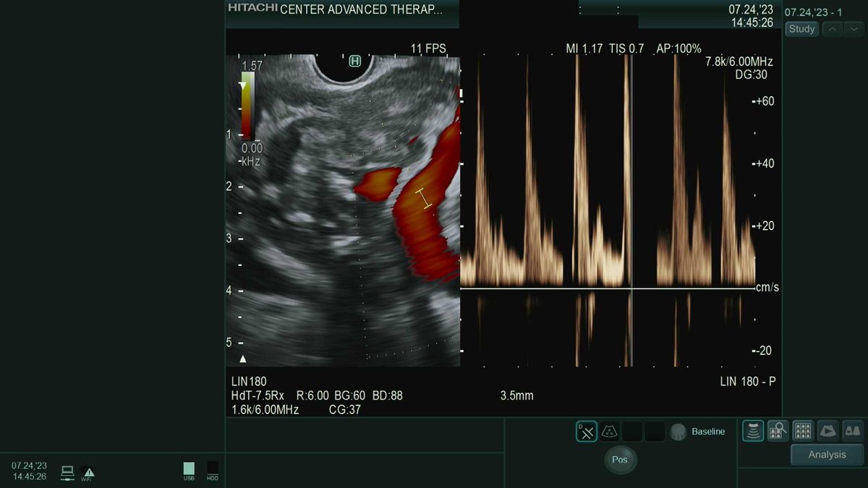Click the 'AP:100%' readout
The height and width of the screenshot is (488, 868).
pos(678,48)
